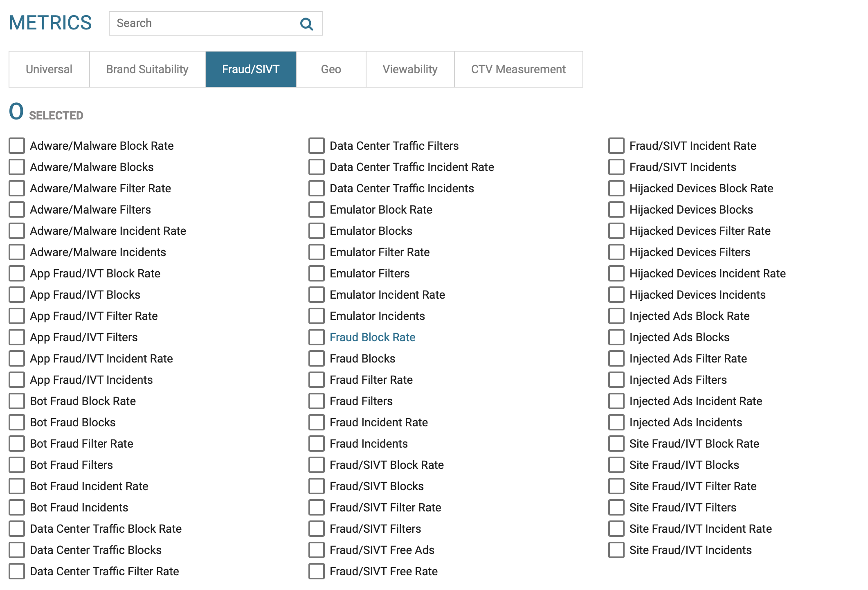Go to the Viewability tab
Screen dimensions: 868x590
[410, 69]
